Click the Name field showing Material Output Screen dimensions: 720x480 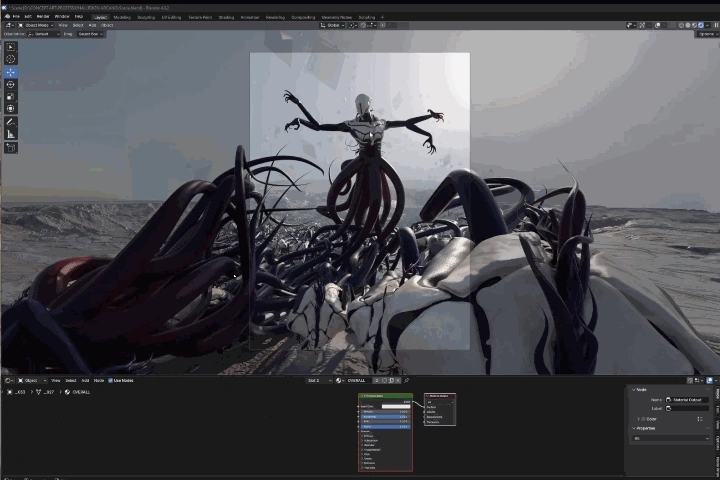pos(687,400)
